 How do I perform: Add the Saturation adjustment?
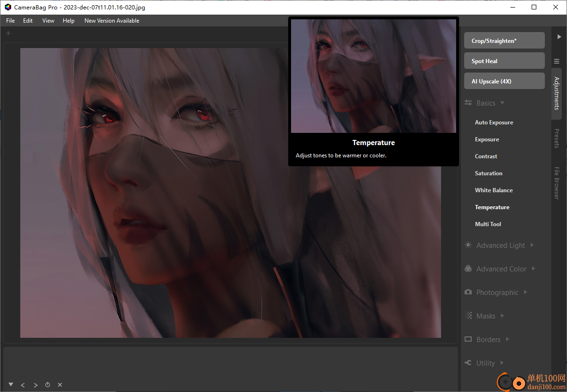point(489,173)
